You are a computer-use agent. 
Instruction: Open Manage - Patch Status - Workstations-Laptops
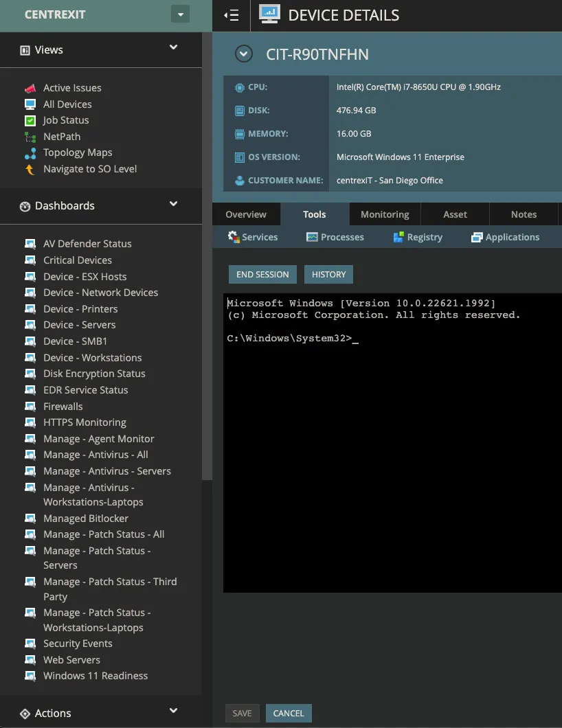click(x=97, y=620)
